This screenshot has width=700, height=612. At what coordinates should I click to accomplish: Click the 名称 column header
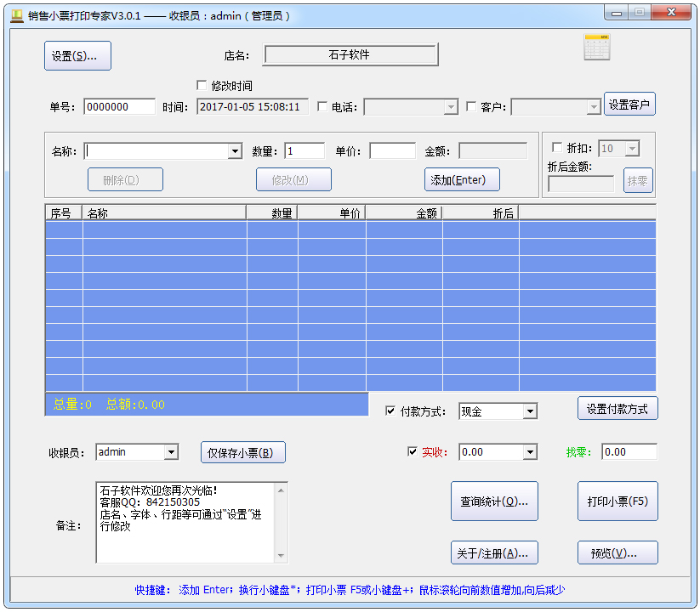(x=164, y=212)
